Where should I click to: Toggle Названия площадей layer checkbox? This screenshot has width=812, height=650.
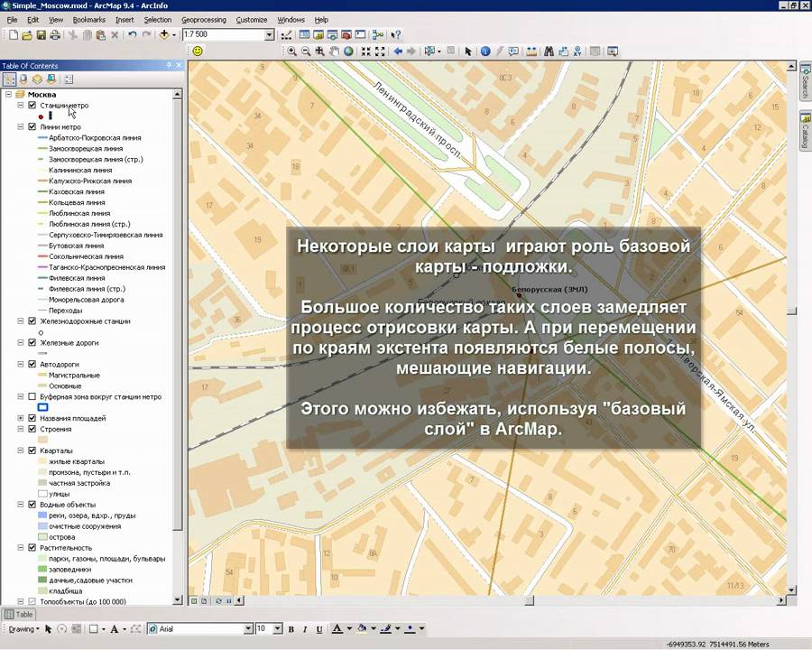[32, 418]
